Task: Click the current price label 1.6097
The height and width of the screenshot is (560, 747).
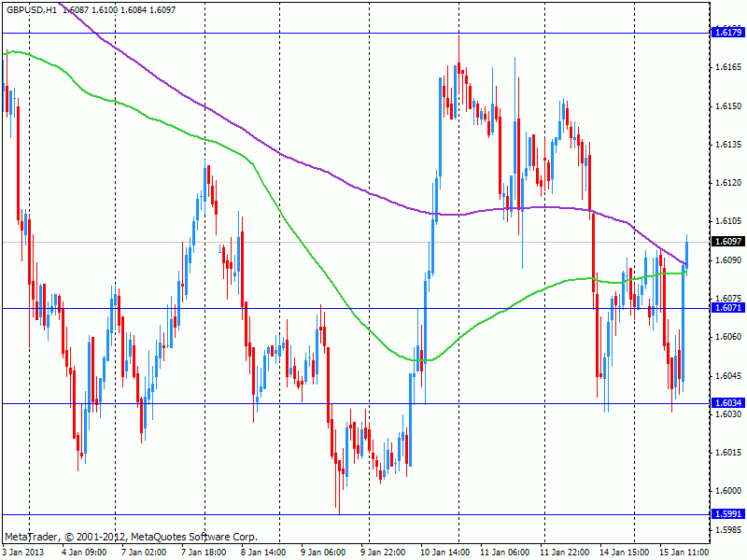Action: 727,242
